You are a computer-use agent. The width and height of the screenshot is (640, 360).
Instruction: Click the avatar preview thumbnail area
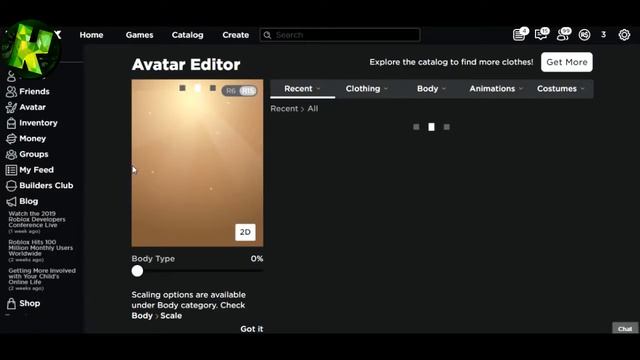pyautogui.click(x=197, y=163)
